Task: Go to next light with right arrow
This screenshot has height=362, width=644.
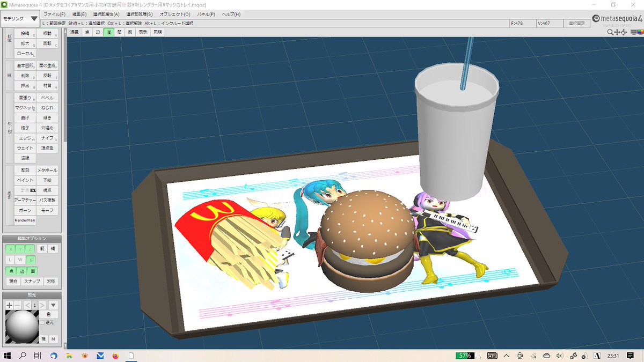Action: (42, 305)
